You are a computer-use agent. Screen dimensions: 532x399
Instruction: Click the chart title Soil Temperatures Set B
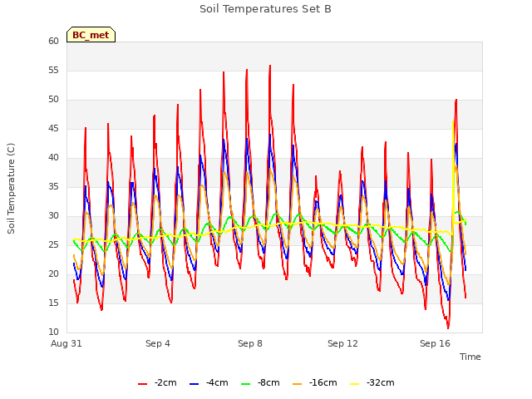[x=265, y=9]
